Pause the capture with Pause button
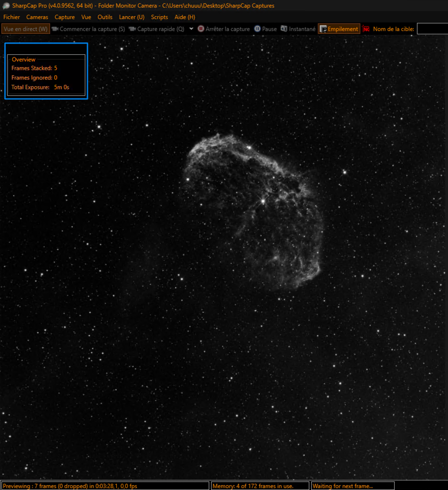This screenshot has width=448, height=490. tap(266, 29)
